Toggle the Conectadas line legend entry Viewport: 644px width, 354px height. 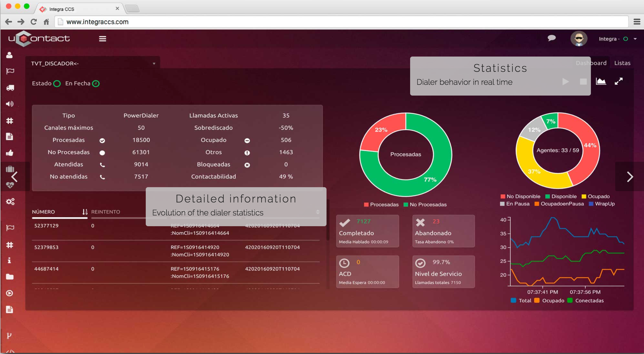point(586,300)
